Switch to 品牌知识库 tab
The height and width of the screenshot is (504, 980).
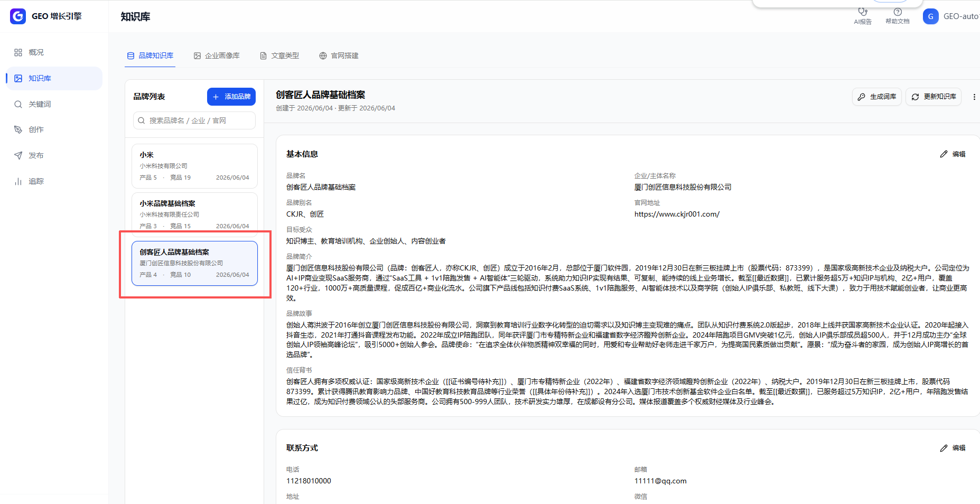click(150, 55)
